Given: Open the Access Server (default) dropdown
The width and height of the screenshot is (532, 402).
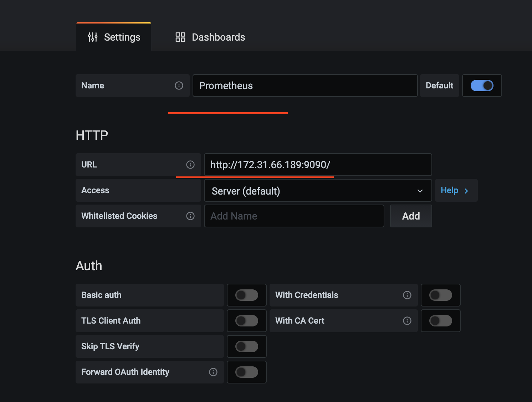Looking at the screenshot, I should tap(317, 191).
